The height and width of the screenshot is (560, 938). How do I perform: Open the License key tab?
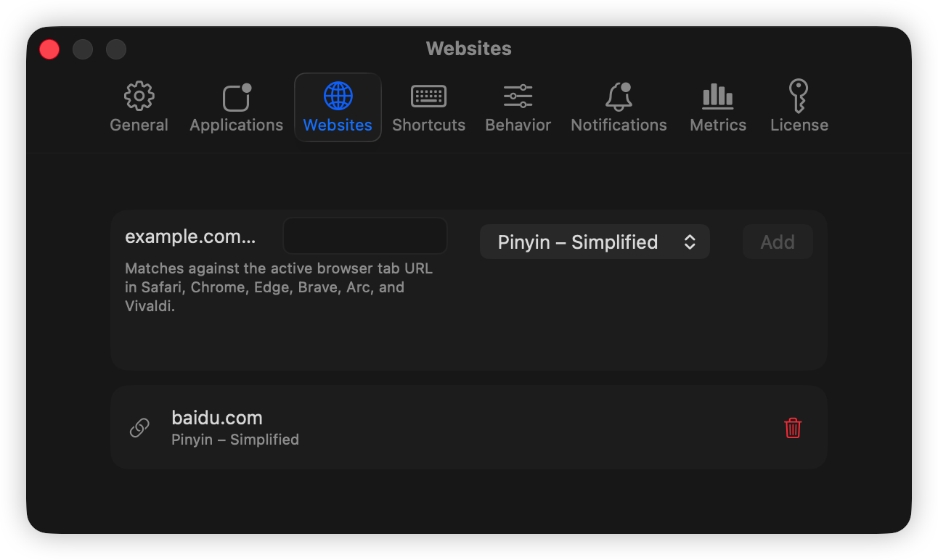point(799,107)
